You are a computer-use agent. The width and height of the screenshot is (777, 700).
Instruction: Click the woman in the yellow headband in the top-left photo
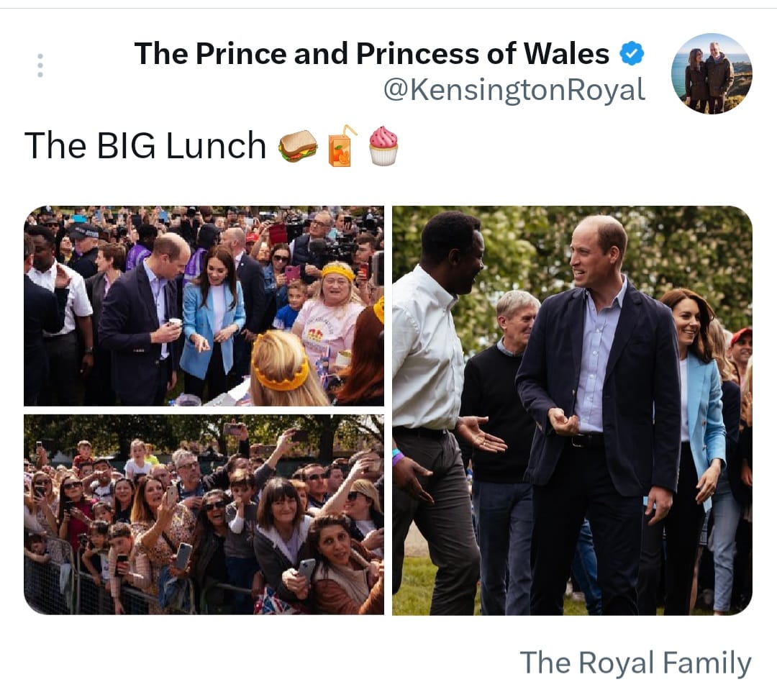click(332, 312)
